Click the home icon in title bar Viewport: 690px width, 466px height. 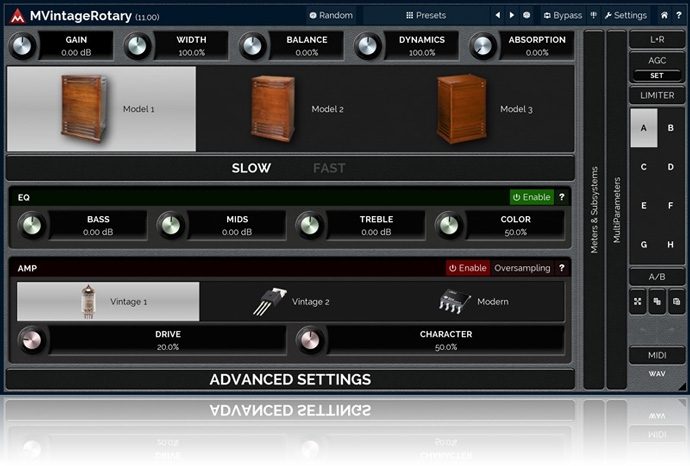[x=664, y=15]
